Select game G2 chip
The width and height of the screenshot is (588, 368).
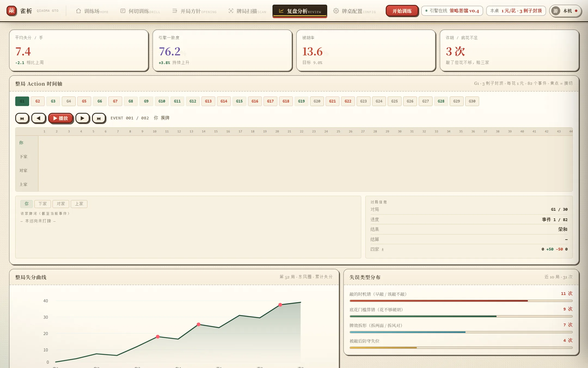pyautogui.click(x=38, y=101)
